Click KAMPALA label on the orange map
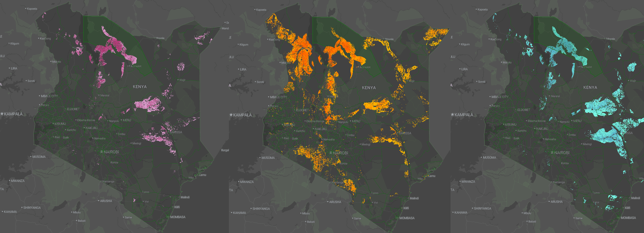The image size is (644, 233). [242, 115]
